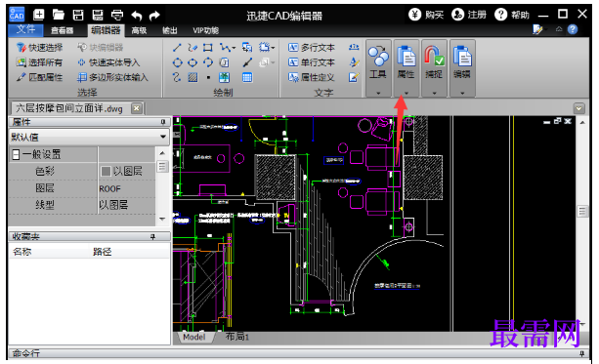Viewport: 599px width, 364px height.
Task: Click the Save As icon
Action: (98, 15)
